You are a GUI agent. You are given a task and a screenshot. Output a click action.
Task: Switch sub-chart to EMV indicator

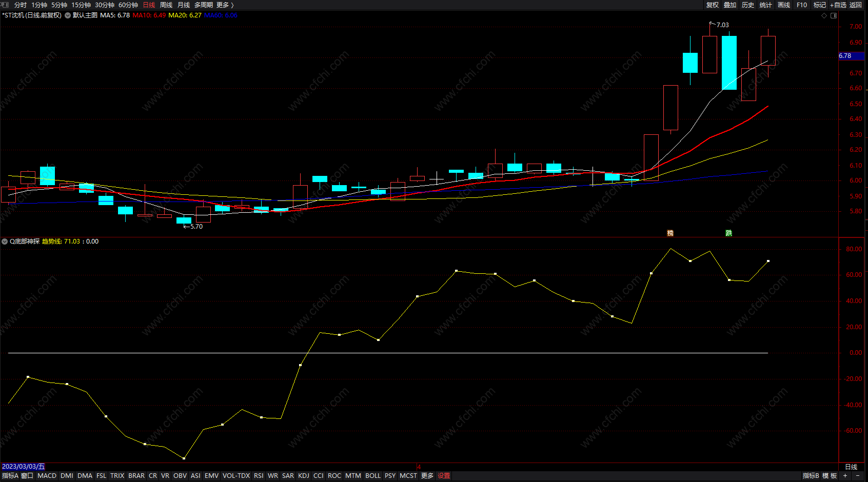pos(211,476)
